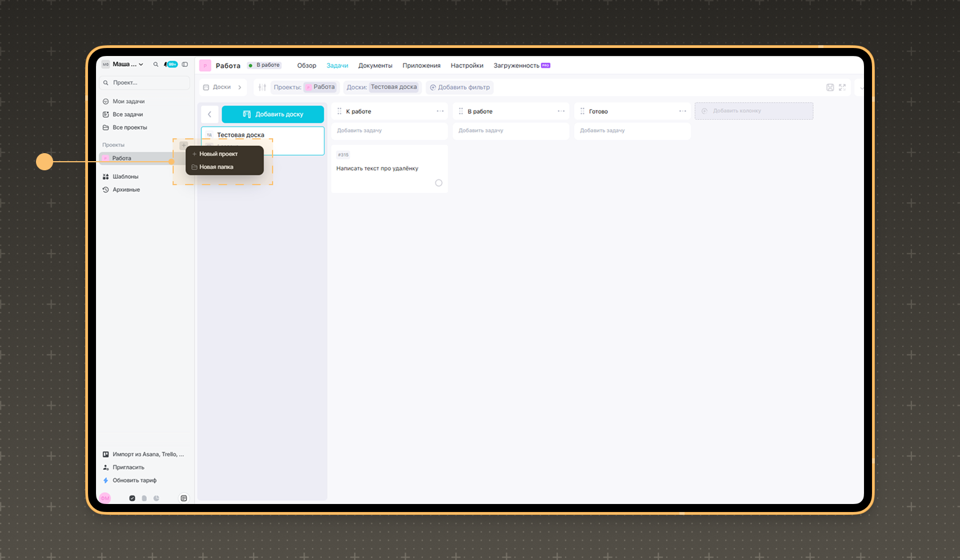Collapse boards panel with back chevron
The height and width of the screenshot is (560, 960).
tap(210, 114)
